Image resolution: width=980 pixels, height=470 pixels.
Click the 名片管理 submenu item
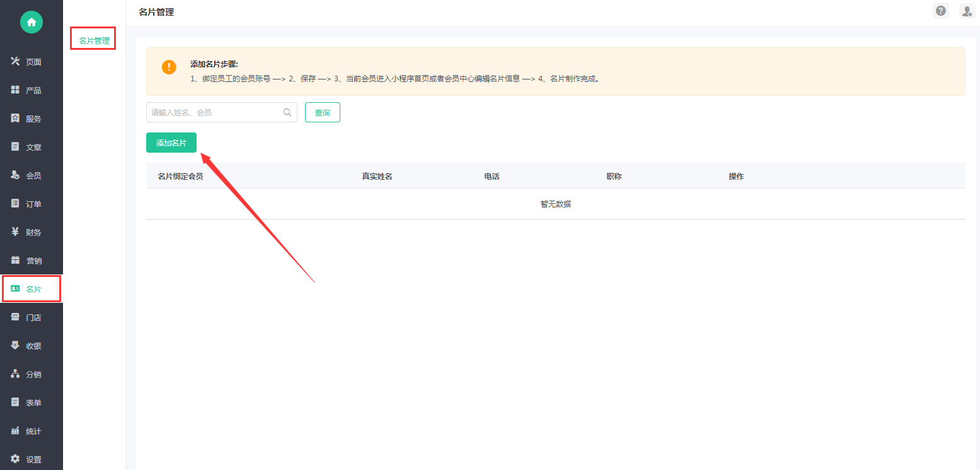click(x=94, y=40)
